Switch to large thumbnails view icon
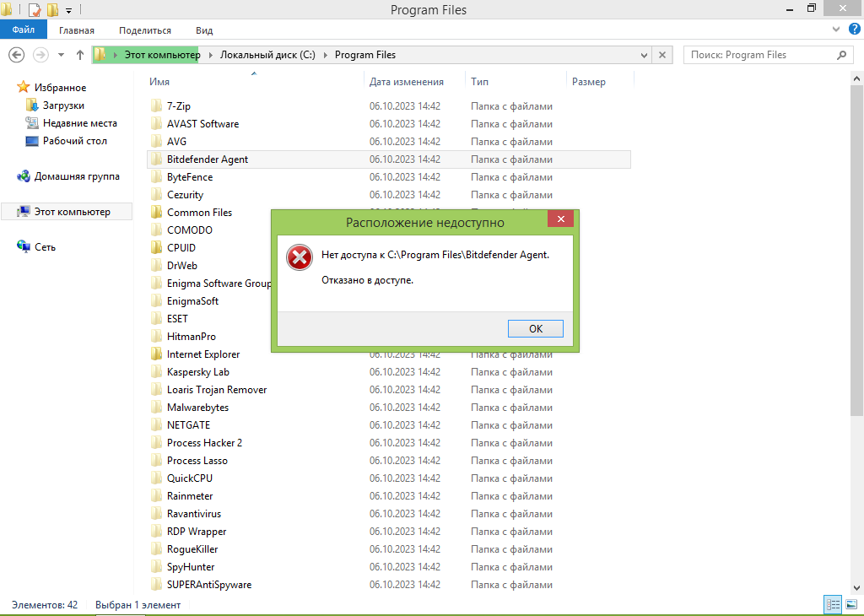This screenshot has width=864, height=616. coord(851,604)
